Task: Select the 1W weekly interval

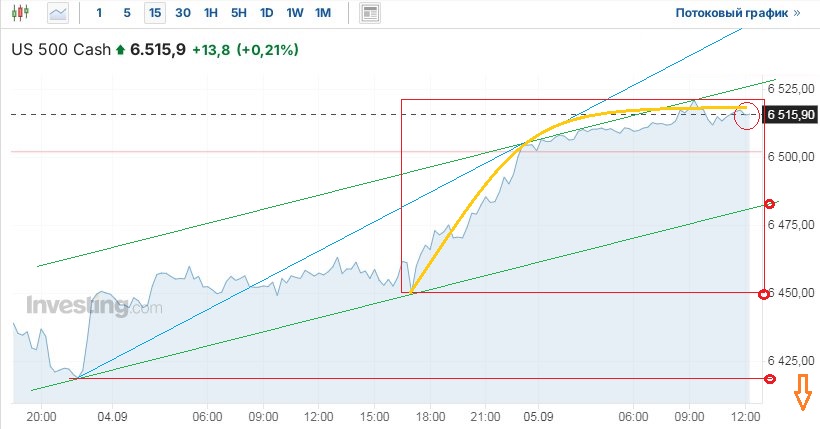Action: pos(294,13)
